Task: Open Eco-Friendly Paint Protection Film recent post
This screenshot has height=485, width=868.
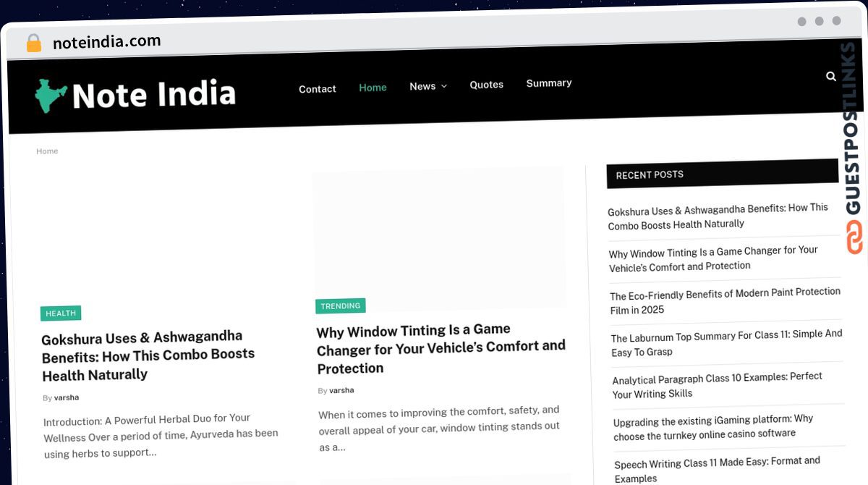Action: click(x=725, y=300)
